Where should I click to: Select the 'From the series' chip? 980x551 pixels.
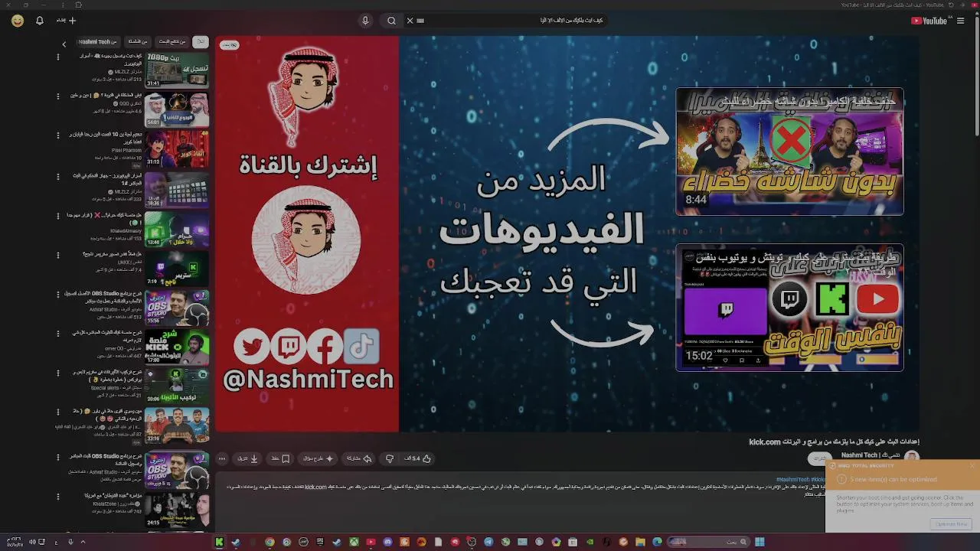(x=138, y=42)
